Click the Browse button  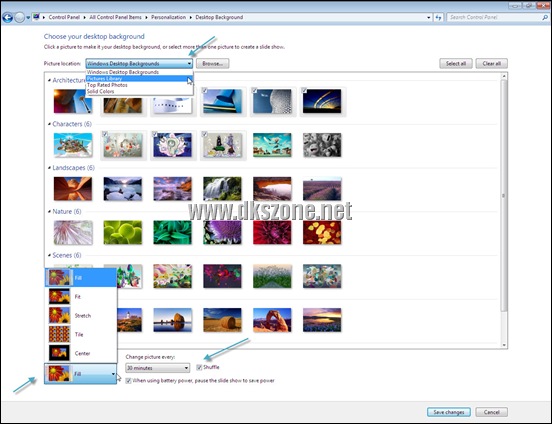tap(213, 63)
